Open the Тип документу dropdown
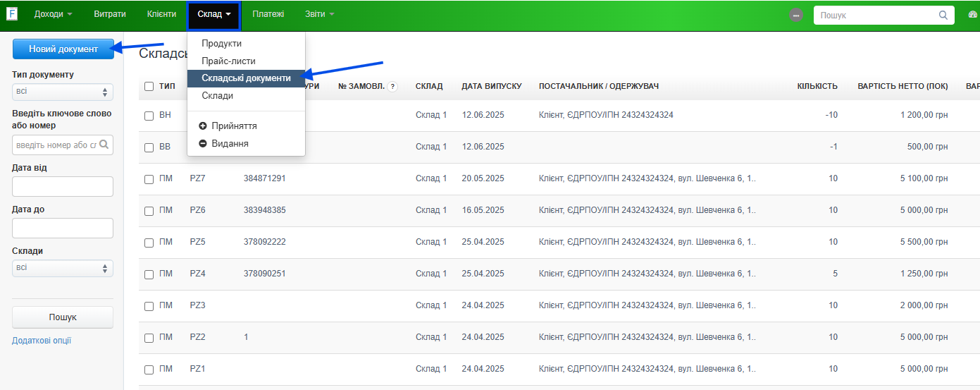980x390 pixels. [x=63, y=92]
